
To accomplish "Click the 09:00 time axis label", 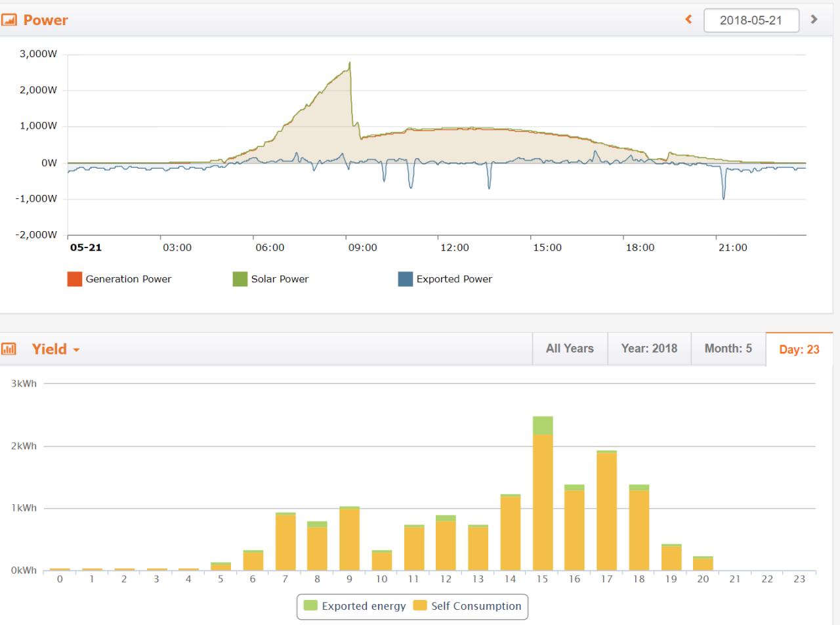I will click(x=362, y=248).
